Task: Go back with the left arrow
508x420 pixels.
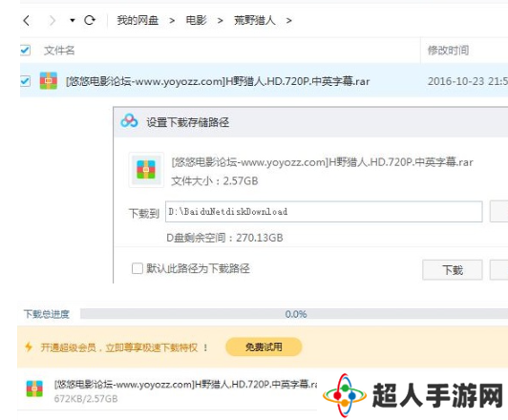Action: (27, 20)
